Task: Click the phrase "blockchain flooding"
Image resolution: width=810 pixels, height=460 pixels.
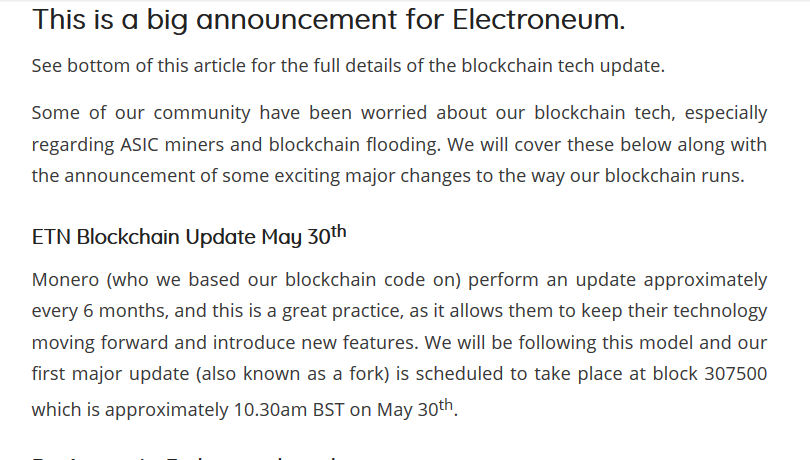Action: 364,145
